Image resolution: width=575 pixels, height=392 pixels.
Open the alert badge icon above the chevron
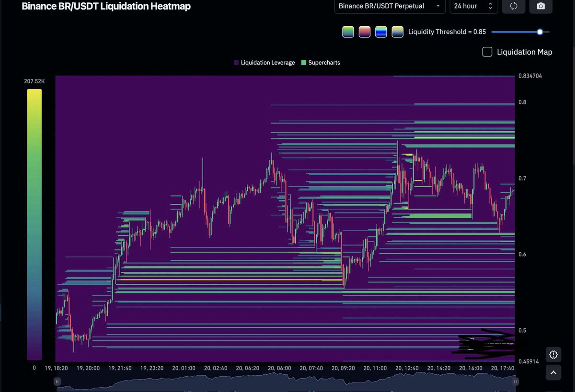tap(553, 355)
